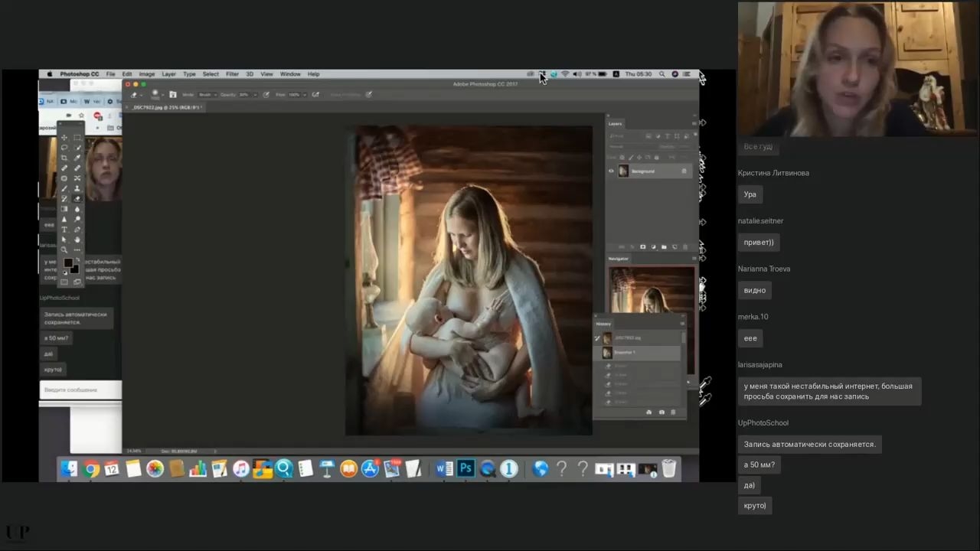Screen dimensions: 980x551
Task: Select the Lasso tool
Action: click(x=64, y=148)
